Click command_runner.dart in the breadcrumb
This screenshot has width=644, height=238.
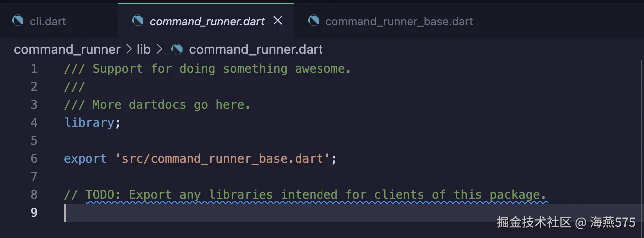point(256,50)
